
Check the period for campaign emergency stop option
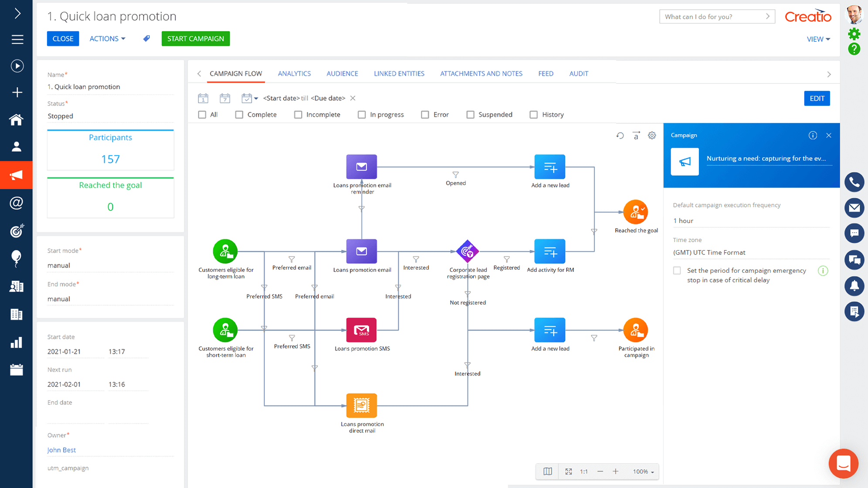point(677,270)
